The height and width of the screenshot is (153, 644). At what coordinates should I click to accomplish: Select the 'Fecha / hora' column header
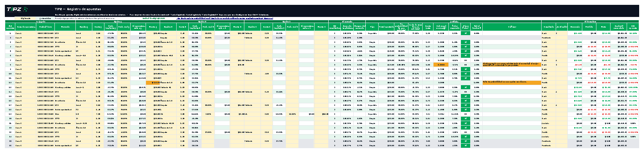(x=46, y=27)
